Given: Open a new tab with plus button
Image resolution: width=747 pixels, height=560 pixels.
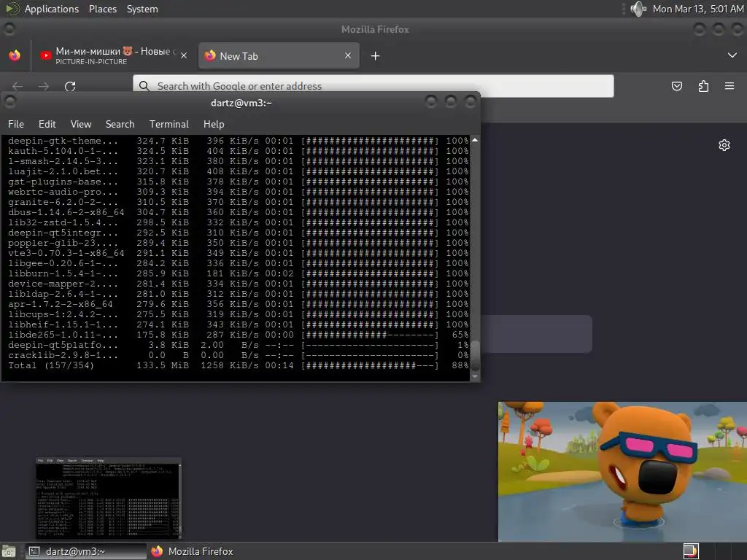Looking at the screenshot, I should (376, 56).
